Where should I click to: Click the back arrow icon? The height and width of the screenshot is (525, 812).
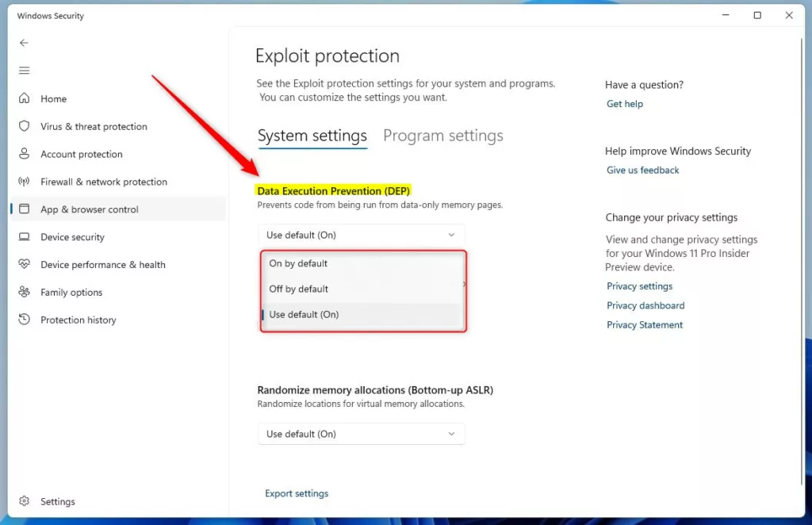[24, 43]
